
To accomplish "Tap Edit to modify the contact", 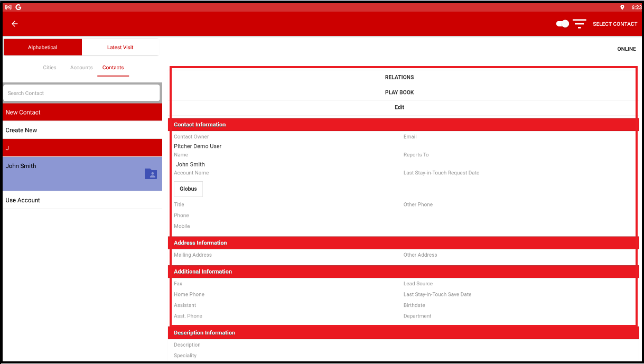I will (399, 107).
